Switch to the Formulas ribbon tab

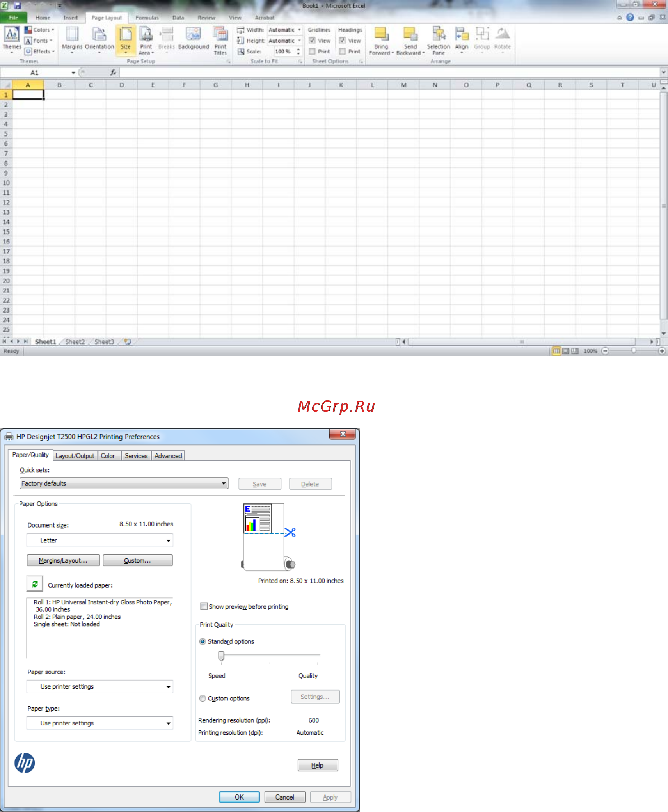[x=147, y=18]
